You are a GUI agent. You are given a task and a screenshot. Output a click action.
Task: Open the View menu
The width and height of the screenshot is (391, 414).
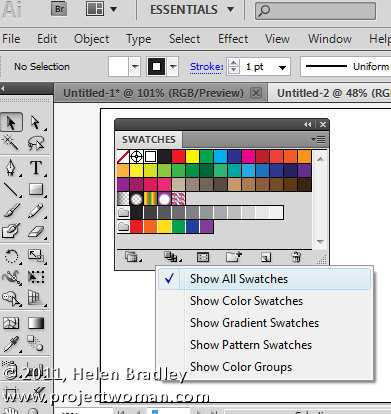(277, 39)
